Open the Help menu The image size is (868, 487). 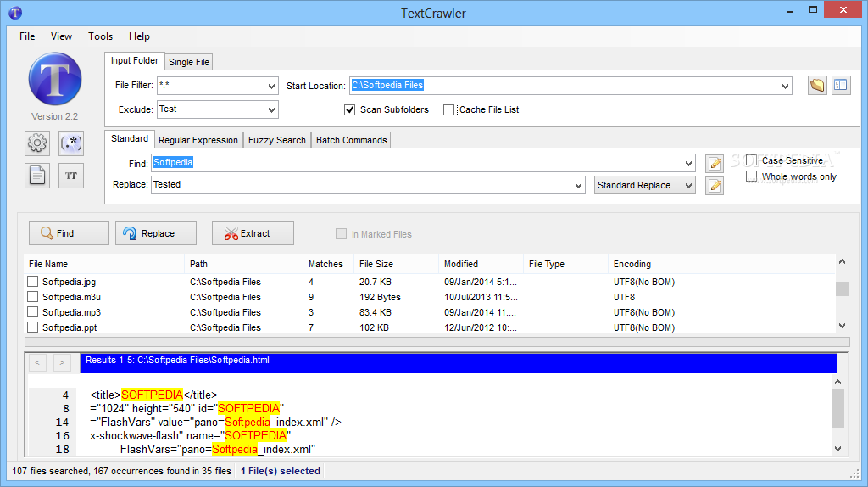(x=139, y=36)
